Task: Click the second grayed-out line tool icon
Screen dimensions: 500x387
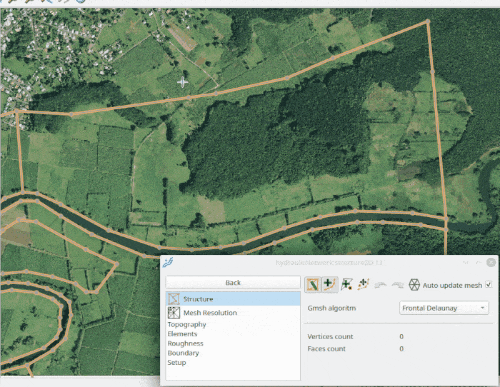Action: (397, 285)
